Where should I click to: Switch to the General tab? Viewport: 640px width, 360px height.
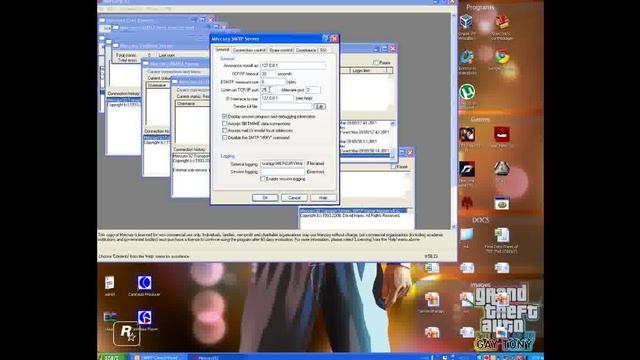[x=222, y=50]
